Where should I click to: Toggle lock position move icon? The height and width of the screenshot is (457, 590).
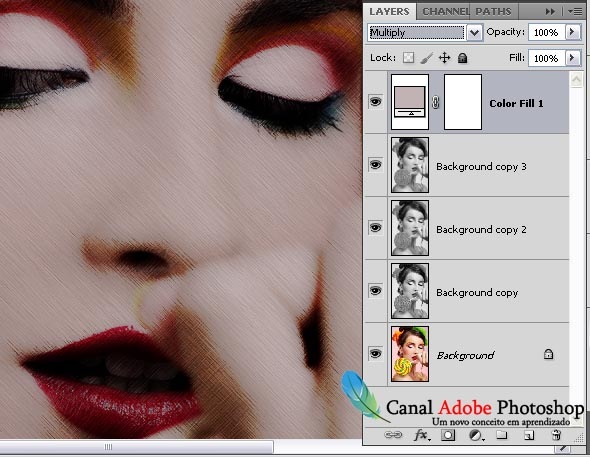[444, 58]
